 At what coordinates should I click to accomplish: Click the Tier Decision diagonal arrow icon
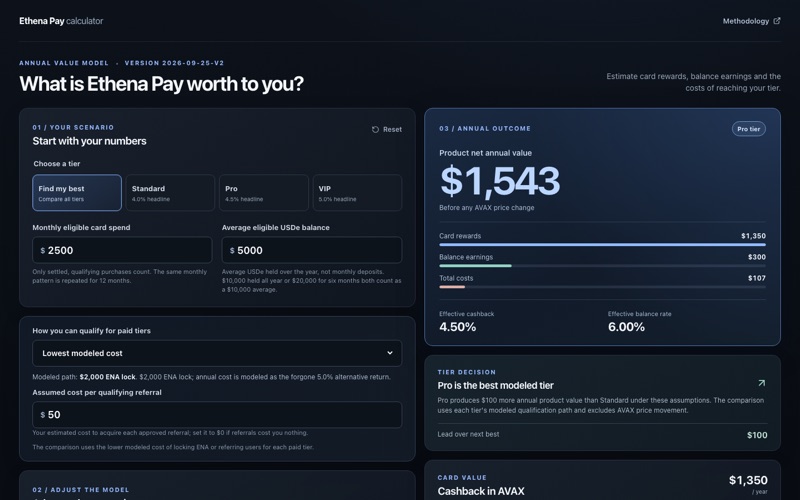click(761, 383)
